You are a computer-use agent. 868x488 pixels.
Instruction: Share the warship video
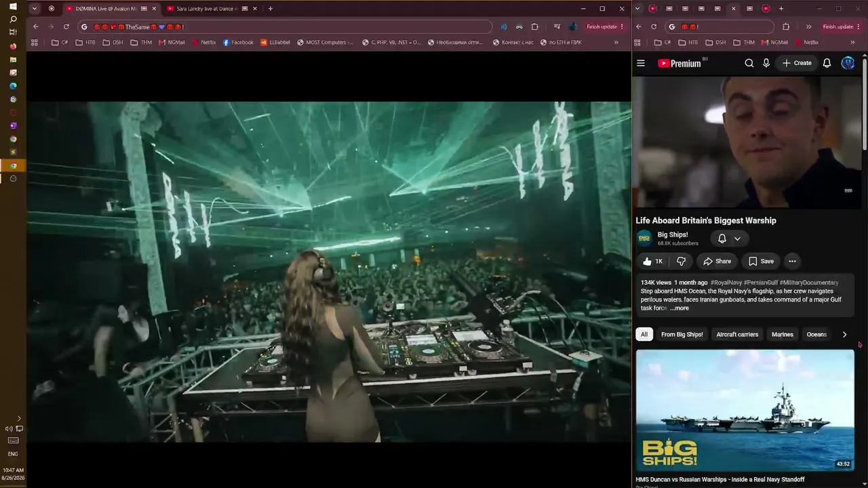(x=717, y=261)
